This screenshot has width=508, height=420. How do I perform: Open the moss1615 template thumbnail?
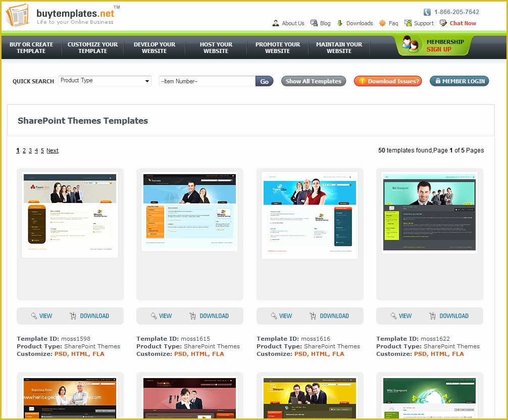point(189,212)
